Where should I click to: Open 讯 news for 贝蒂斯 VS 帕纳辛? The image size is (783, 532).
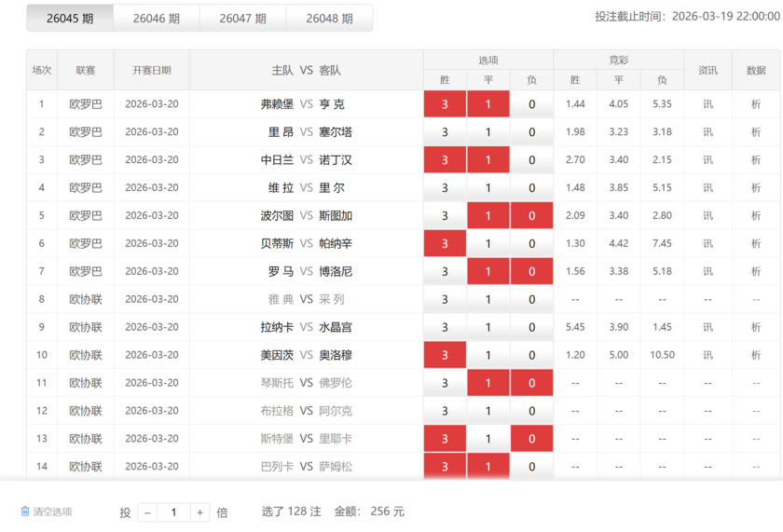[707, 243]
